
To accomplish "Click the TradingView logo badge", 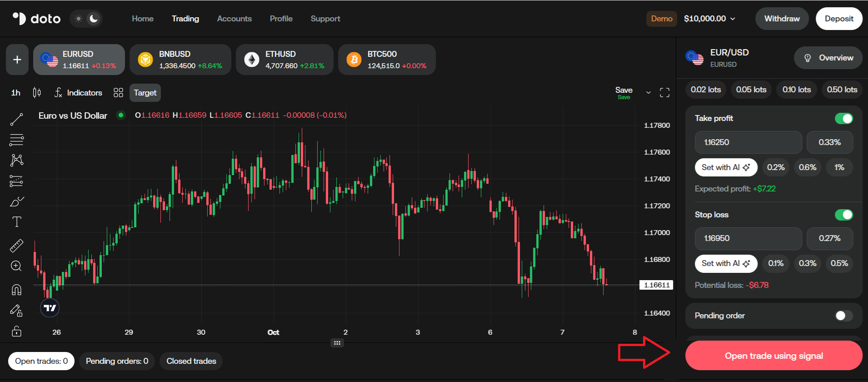I will tap(50, 308).
